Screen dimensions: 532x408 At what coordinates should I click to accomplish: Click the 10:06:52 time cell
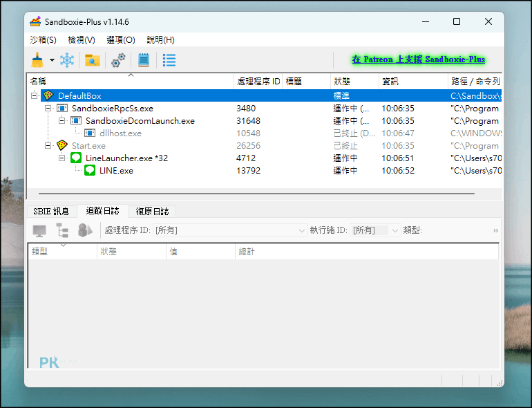tap(398, 171)
